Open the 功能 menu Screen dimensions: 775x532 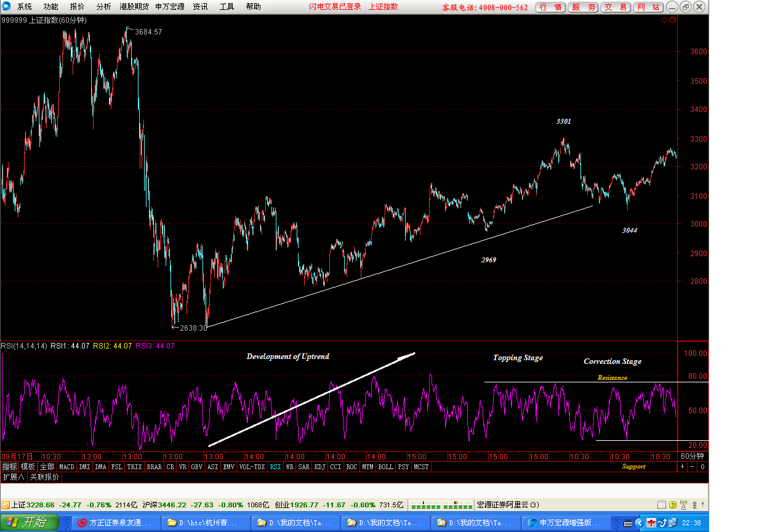[x=50, y=7]
